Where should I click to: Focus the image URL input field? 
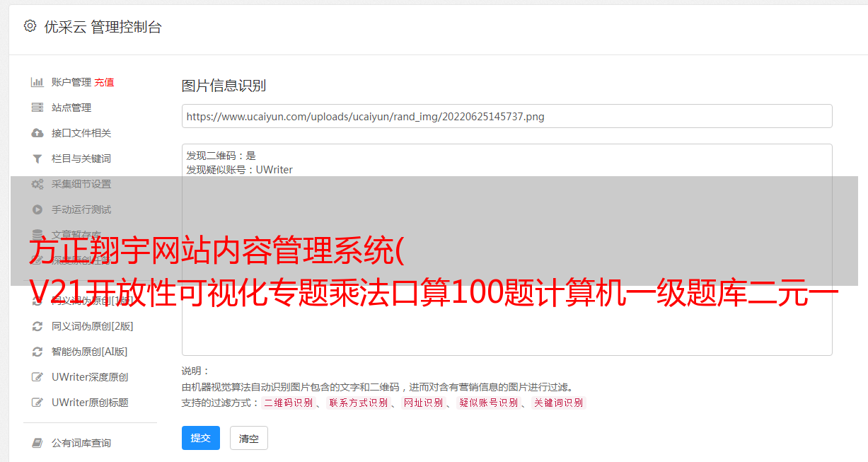pos(507,116)
